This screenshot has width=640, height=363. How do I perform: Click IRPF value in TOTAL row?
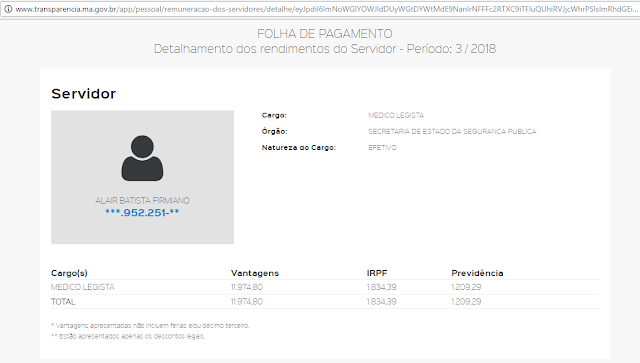(381, 302)
